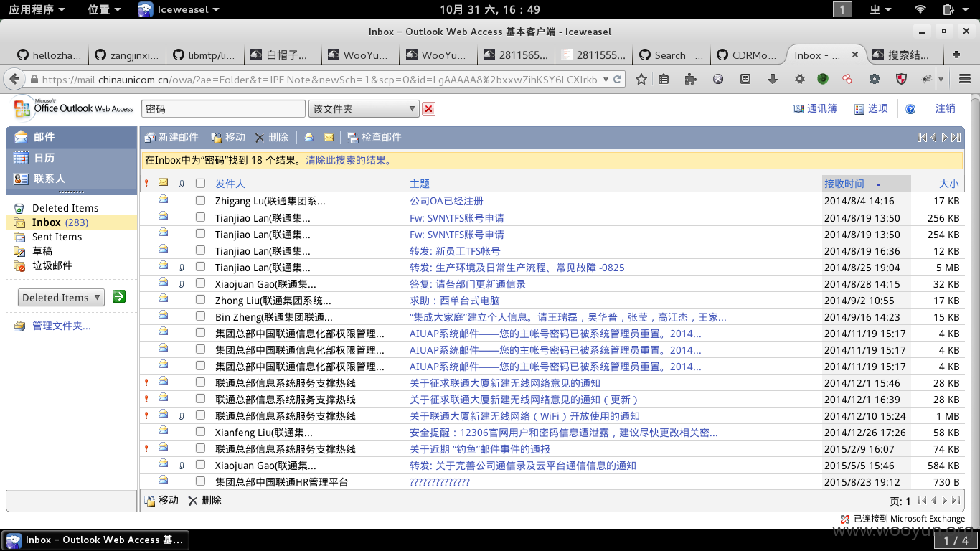Check the box for 安全提醒：12306 message
The width and height of the screenshot is (980, 551).
tap(200, 432)
